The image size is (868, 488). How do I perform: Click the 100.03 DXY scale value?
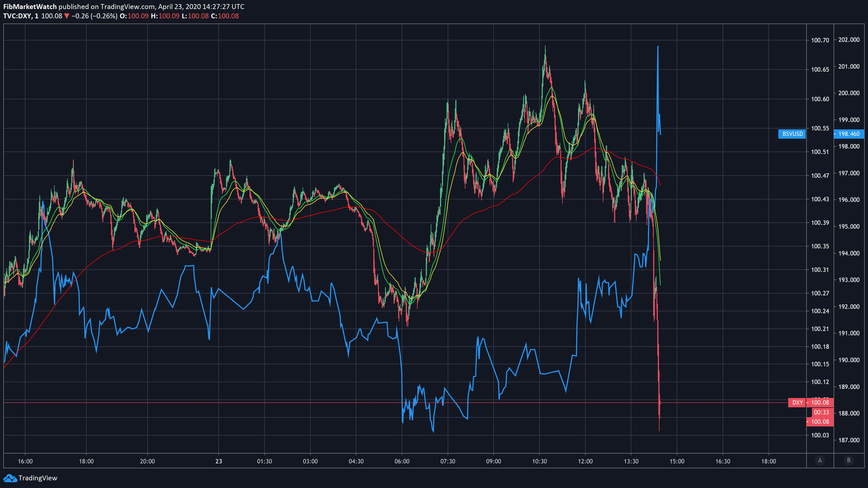(x=820, y=435)
